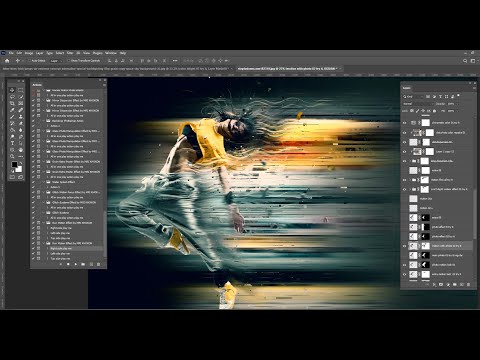Delete layer trash icon in Layers panel
Image resolution: width=480 pixels, height=360 pixels.
point(468,284)
